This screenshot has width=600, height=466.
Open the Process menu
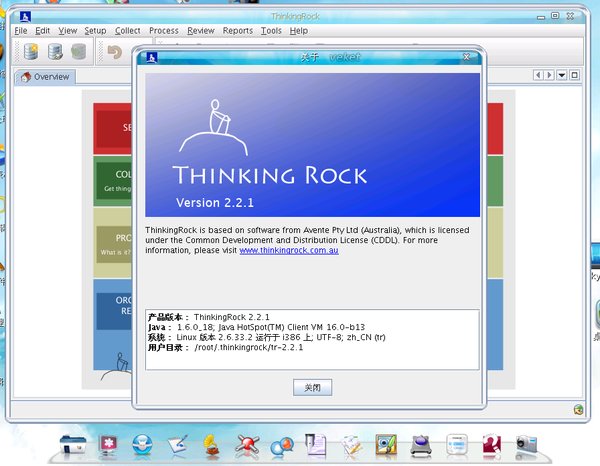pos(164,31)
